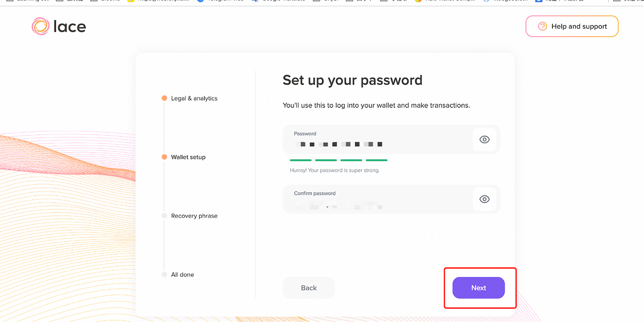Select the Wallet setup step label
Image resolution: width=644 pixels, height=322 pixels.
point(188,157)
